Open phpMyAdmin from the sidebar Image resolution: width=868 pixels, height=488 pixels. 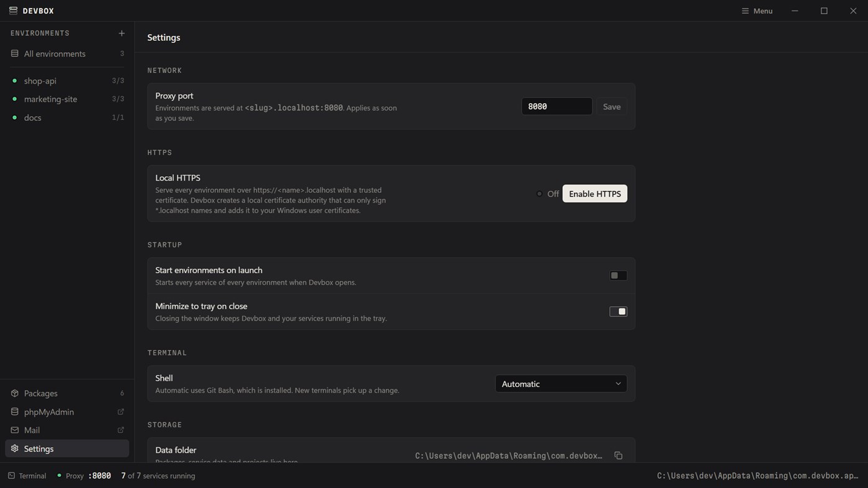click(x=67, y=412)
